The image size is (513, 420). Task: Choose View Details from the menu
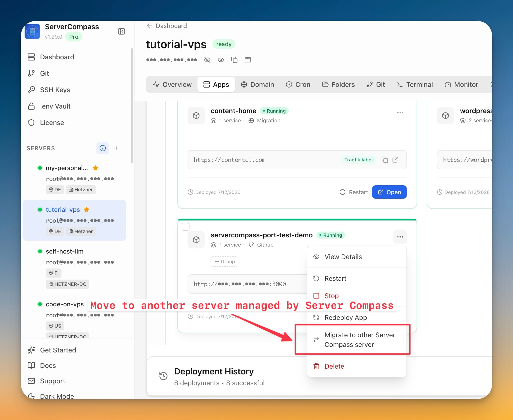(x=357, y=257)
